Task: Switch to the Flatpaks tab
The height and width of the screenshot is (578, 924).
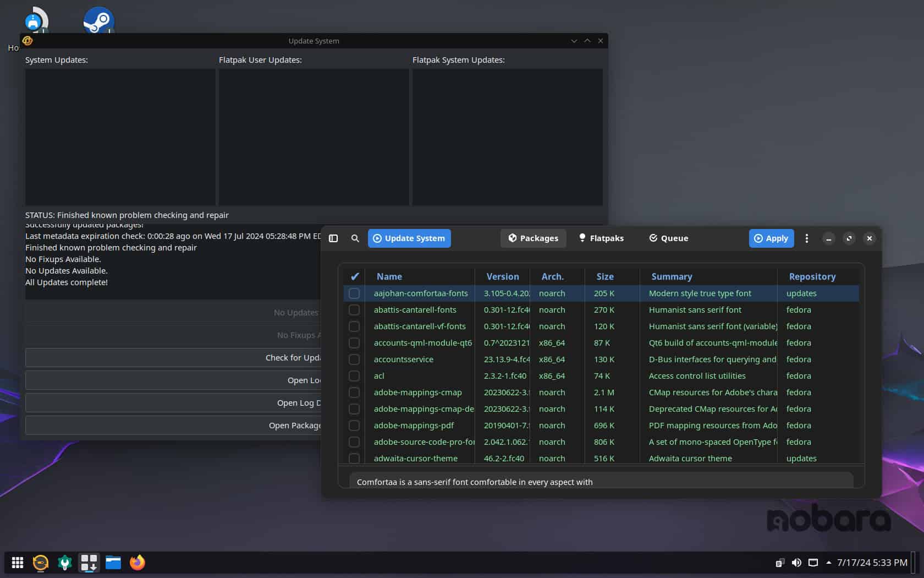Action: [x=601, y=238]
